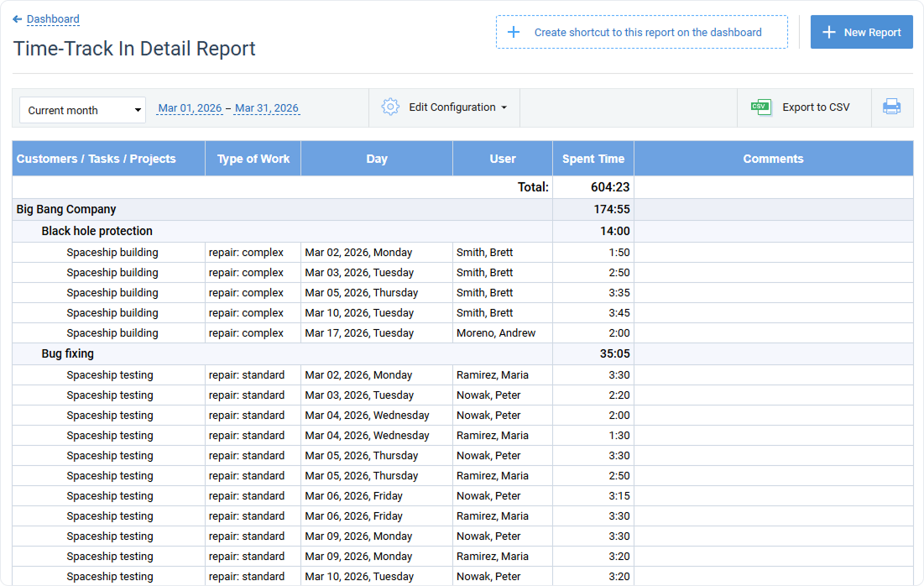
Task: Click the green CSV file icon
Action: [x=760, y=107]
